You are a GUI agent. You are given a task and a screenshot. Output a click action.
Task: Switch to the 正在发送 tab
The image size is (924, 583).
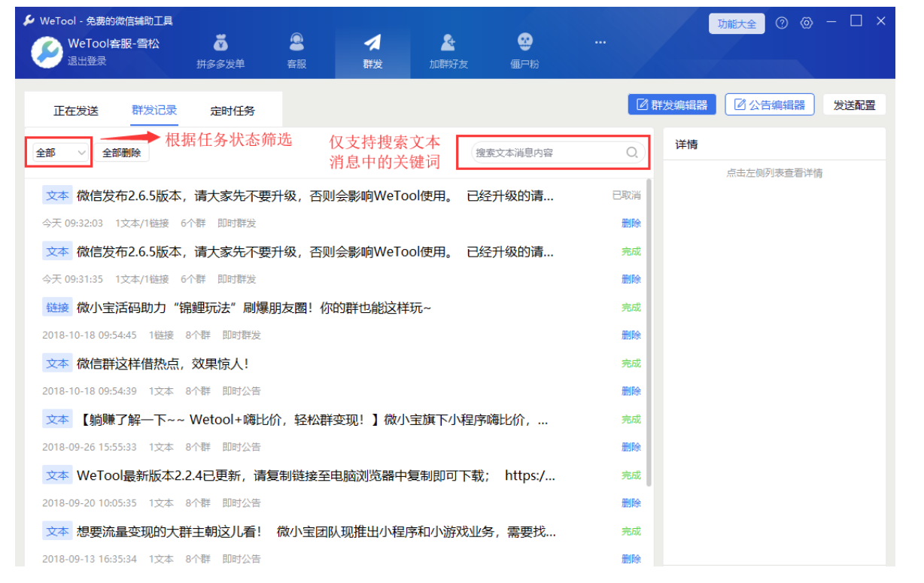[x=76, y=111]
